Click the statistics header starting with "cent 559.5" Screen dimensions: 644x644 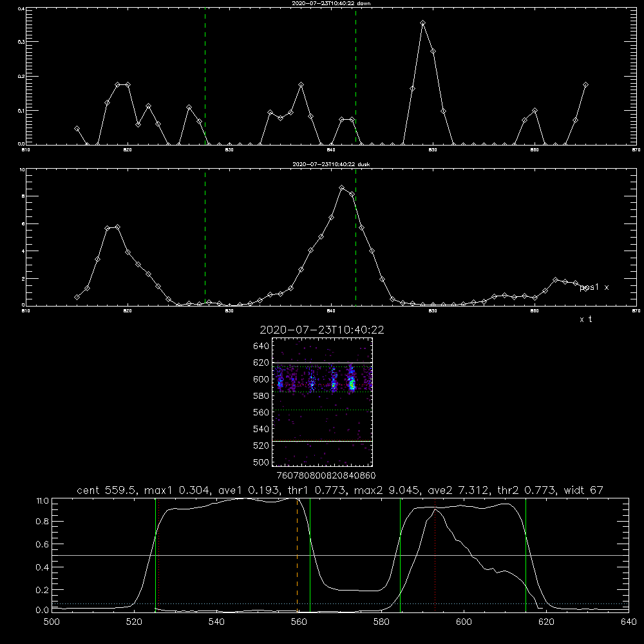point(339,490)
